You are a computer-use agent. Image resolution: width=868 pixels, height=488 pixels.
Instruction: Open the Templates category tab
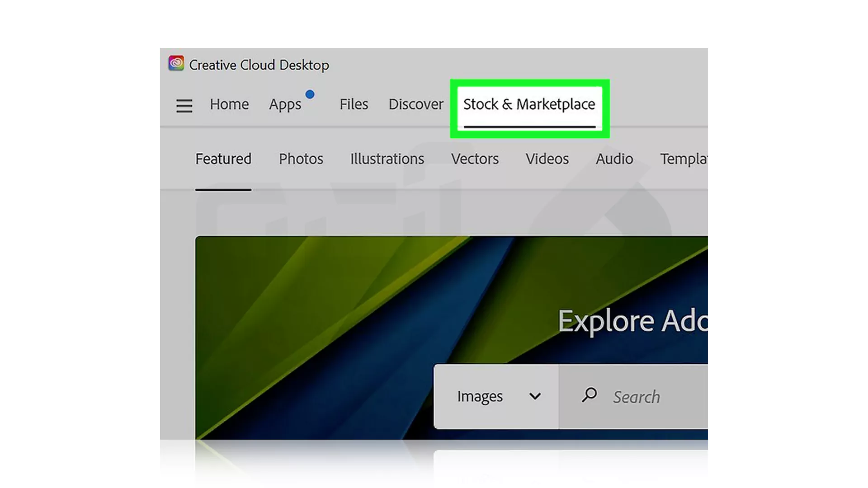(x=684, y=160)
